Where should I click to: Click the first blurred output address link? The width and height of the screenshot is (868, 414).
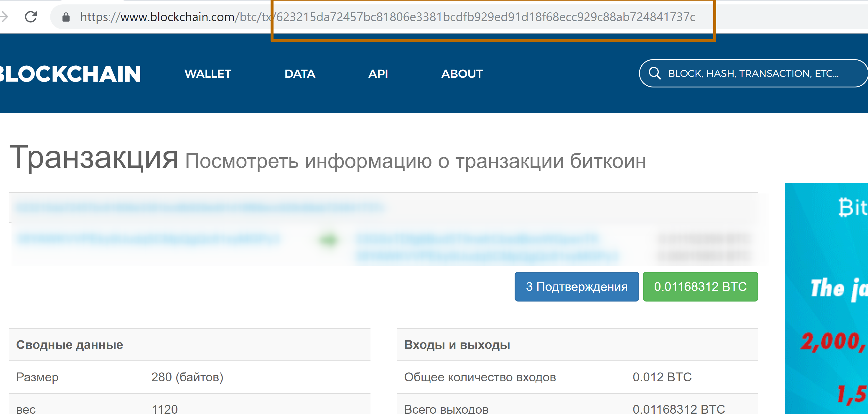(x=477, y=239)
